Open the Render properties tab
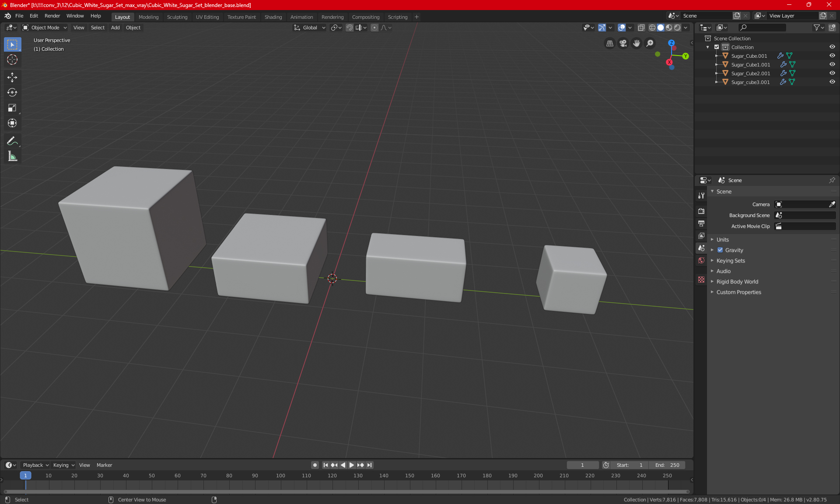 [x=701, y=211]
